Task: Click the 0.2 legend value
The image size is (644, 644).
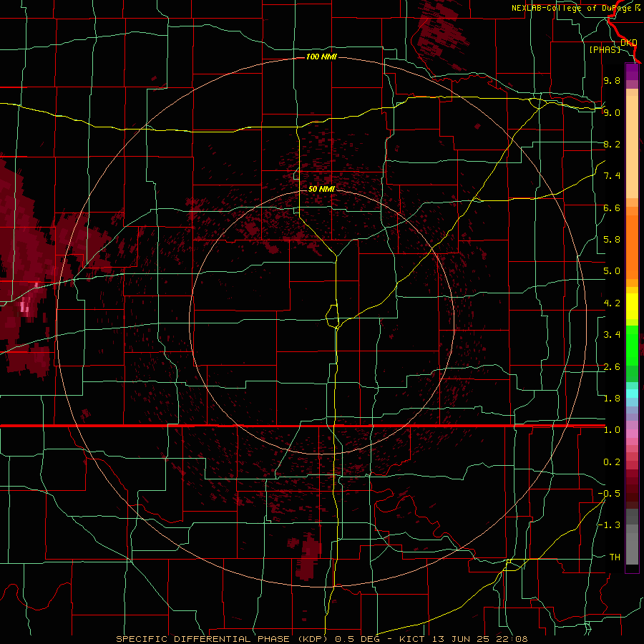Action: 612,462
